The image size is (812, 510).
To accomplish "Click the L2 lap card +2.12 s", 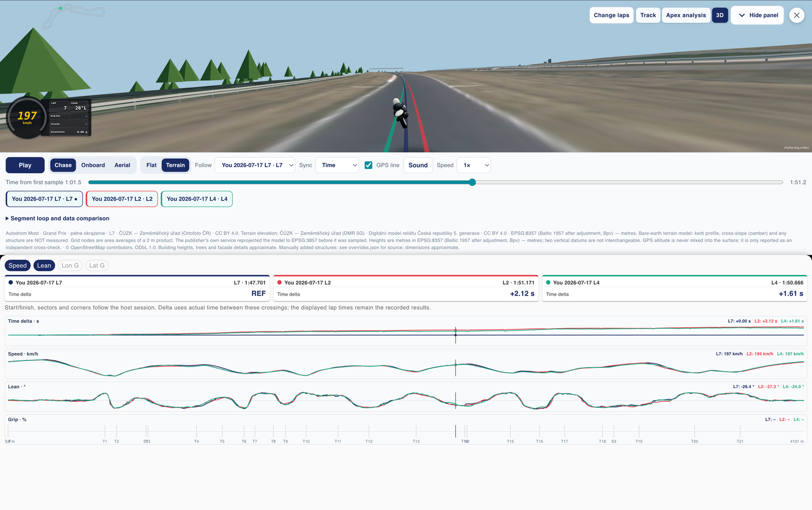I will (406, 288).
